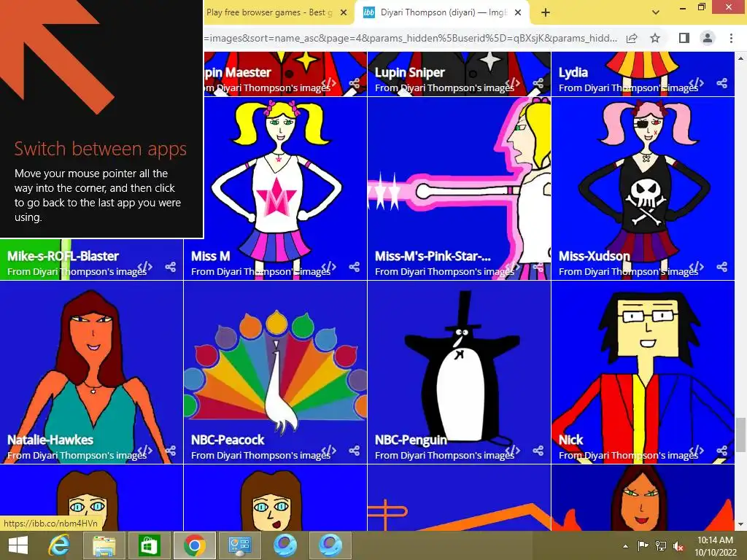Open the Windows Start button
This screenshot has width=747, height=560.
click(18, 545)
